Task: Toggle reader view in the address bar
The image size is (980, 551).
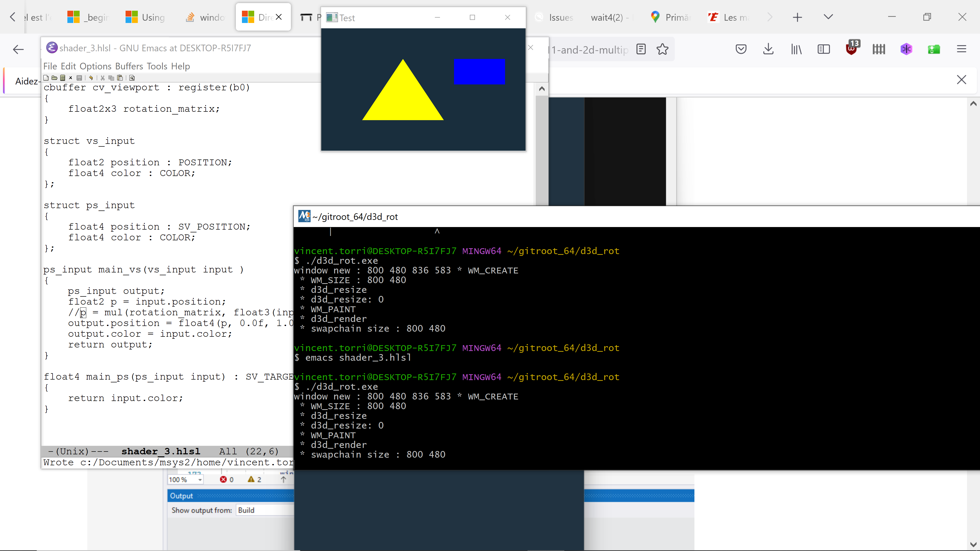Action: tap(641, 49)
